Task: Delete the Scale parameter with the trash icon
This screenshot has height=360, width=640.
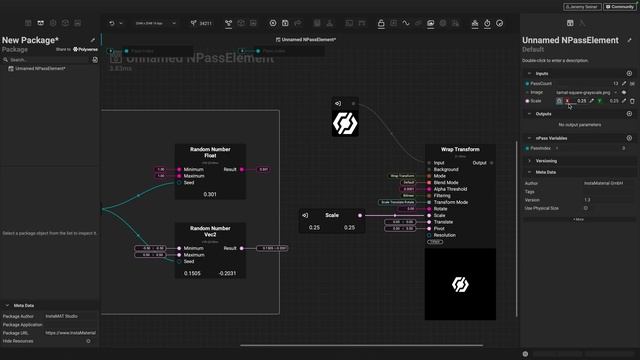Action: pyautogui.click(x=632, y=101)
